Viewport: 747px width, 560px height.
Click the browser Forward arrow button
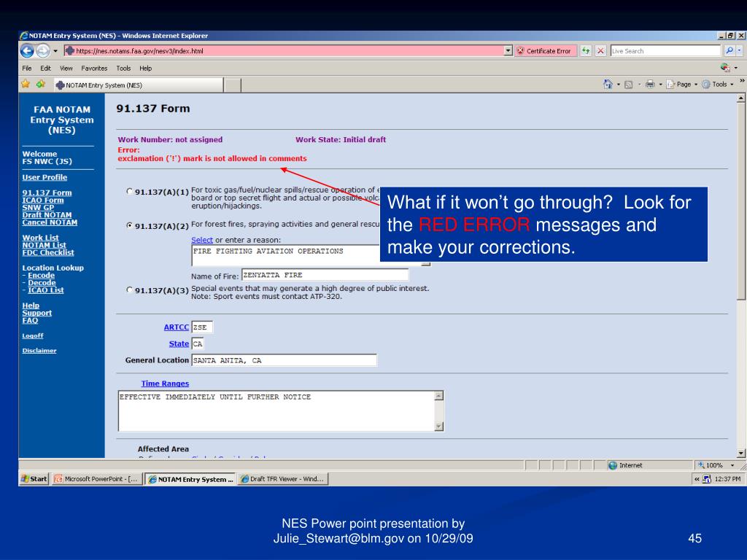tap(43, 50)
